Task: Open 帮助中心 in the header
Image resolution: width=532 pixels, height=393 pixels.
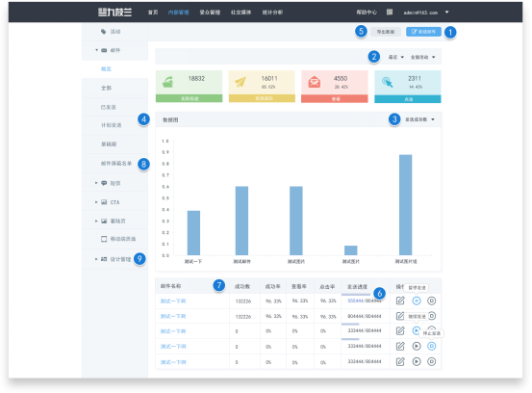Action: pyautogui.click(x=367, y=13)
